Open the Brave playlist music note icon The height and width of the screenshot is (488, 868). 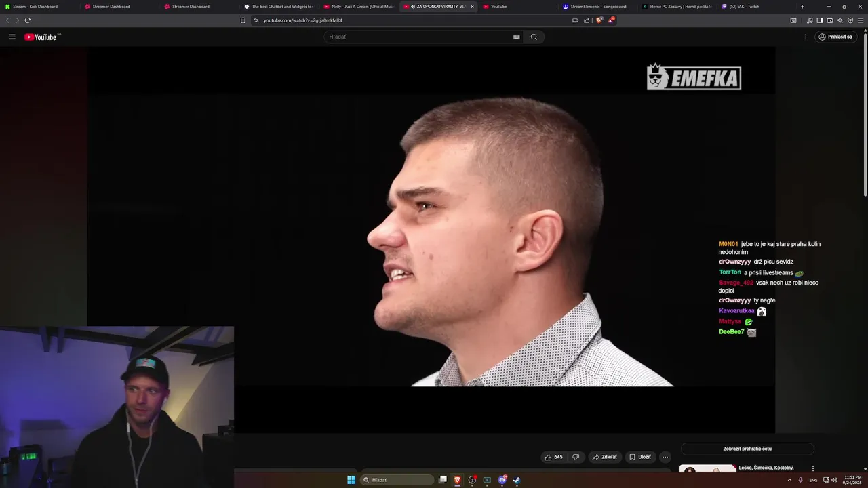810,20
